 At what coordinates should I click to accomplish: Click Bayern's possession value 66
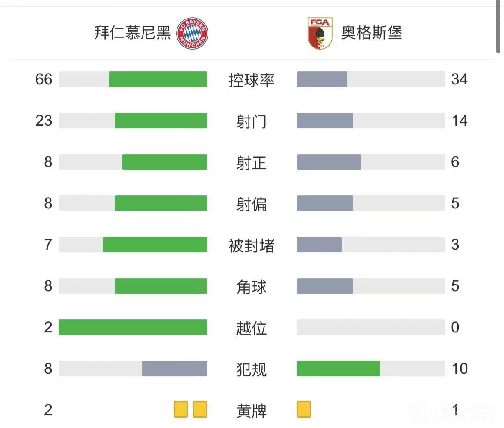click(x=44, y=79)
